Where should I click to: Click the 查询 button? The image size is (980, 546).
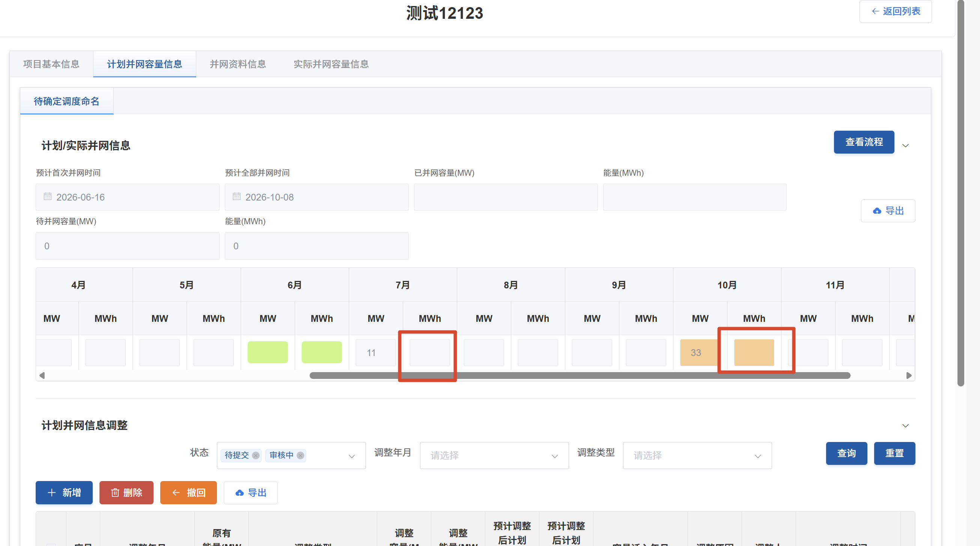tap(846, 453)
